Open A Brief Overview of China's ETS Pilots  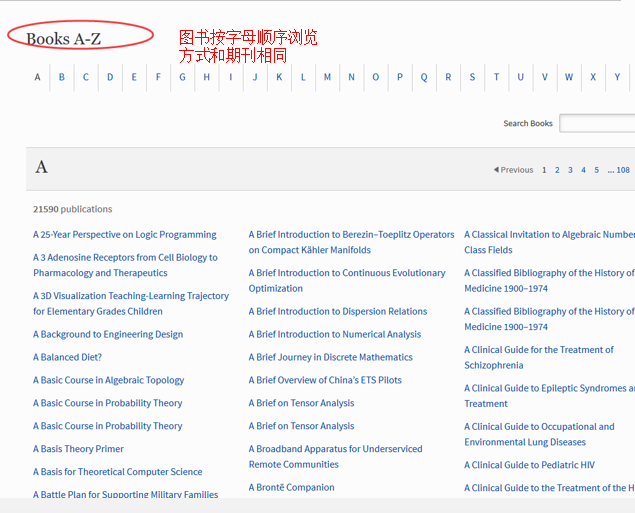coord(325,380)
